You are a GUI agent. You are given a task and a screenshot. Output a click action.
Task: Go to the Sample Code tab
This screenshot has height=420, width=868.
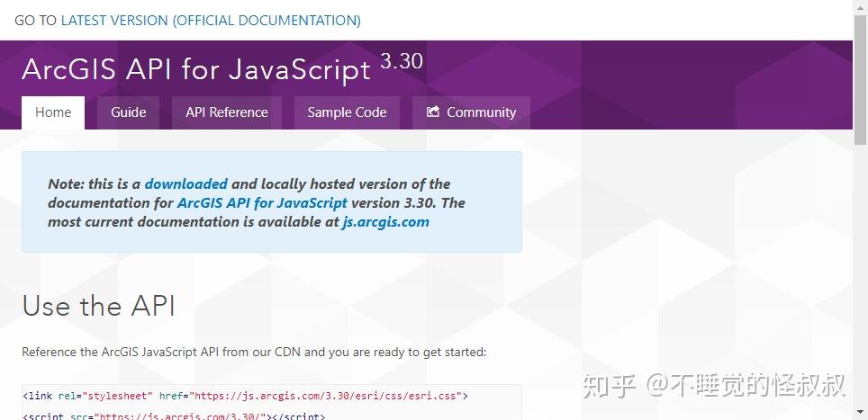coord(347,112)
